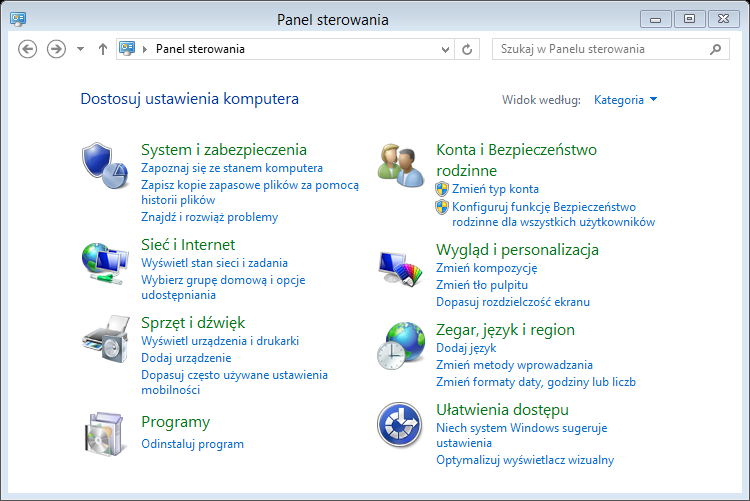Go forward with the right arrow button
This screenshot has width=750, height=501.
56,49
